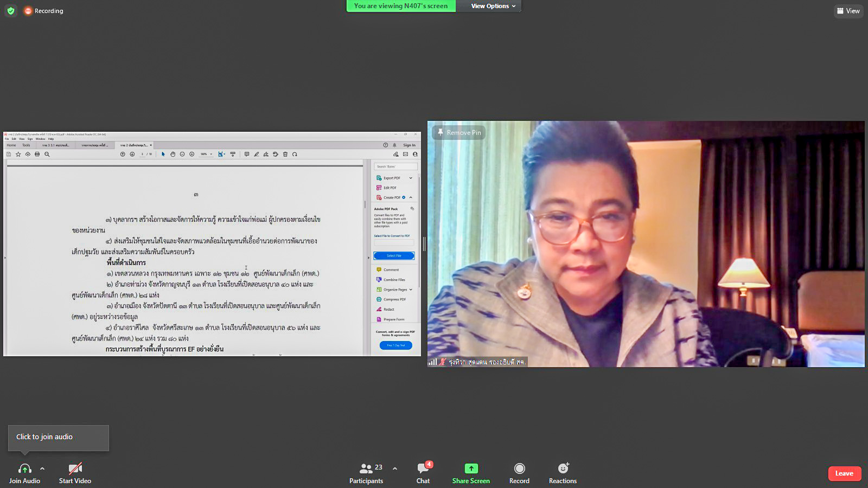Switch to the Home tab in Acrobat
868x488 pixels.
coord(11,145)
